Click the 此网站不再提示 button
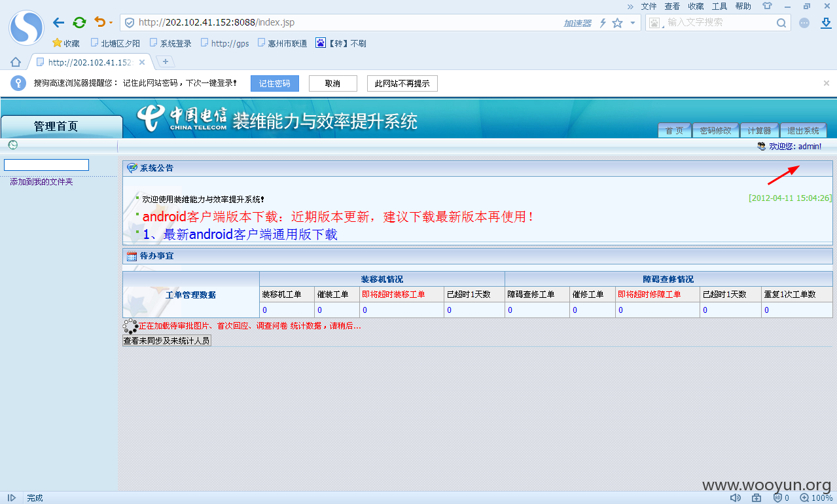 (402, 84)
